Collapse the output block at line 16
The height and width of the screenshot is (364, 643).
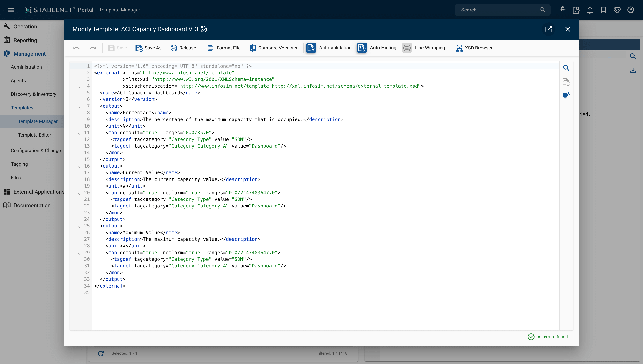79,167
